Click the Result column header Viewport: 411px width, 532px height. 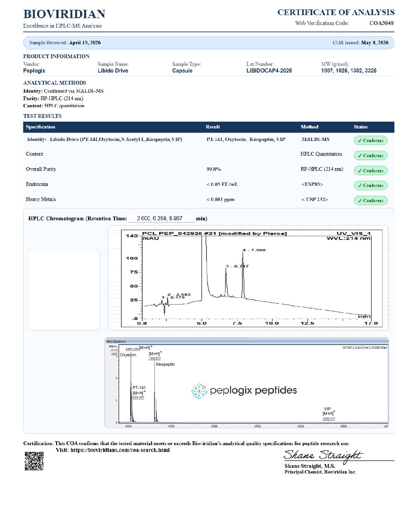pyautogui.click(x=213, y=127)
